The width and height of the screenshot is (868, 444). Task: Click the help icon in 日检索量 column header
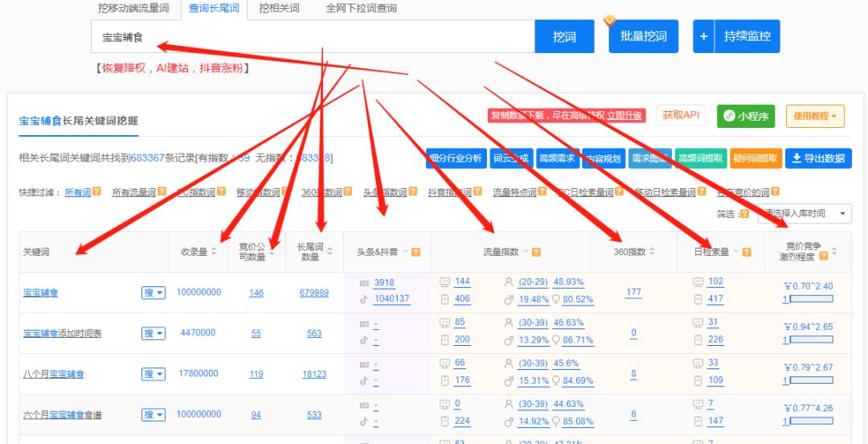[747, 253]
